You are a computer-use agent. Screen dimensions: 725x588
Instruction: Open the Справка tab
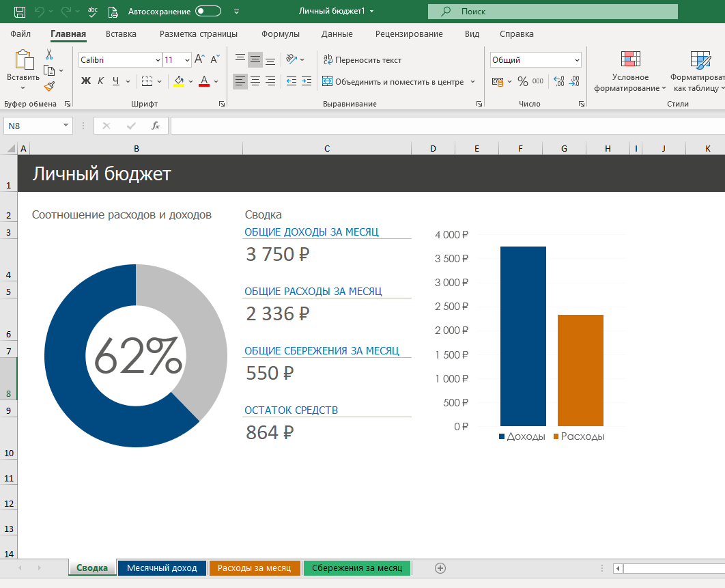pos(517,33)
